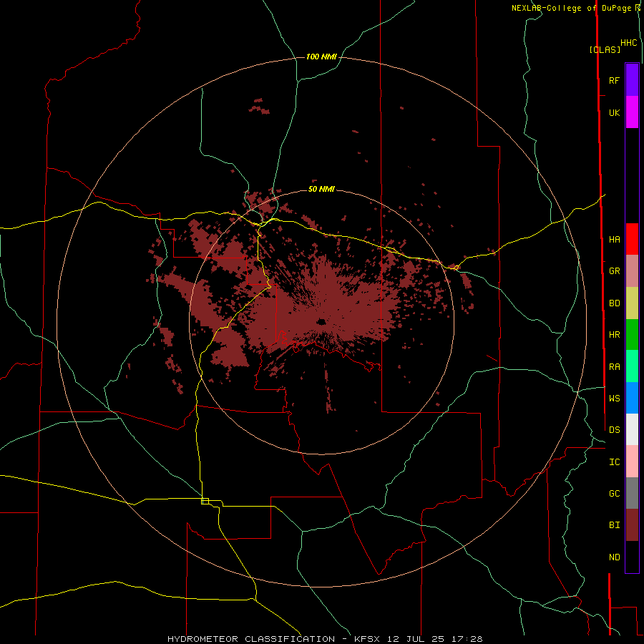Click the GR pink legend swatch

click(632, 271)
